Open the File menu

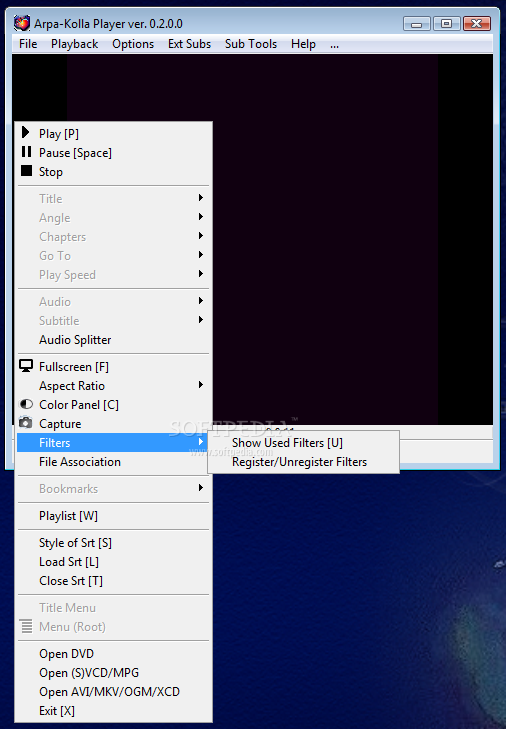click(x=28, y=44)
